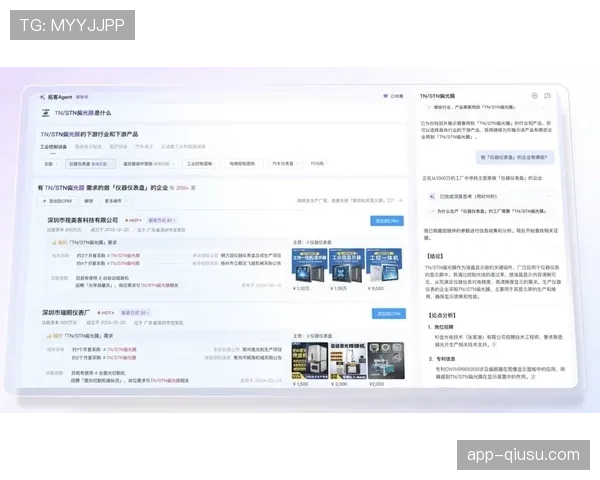Image resolution: width=600 pixels, height=480 pixels.
Task: Expand 联系方式 for 深圳市视美客科技有限公司
Action: [162, 220]
